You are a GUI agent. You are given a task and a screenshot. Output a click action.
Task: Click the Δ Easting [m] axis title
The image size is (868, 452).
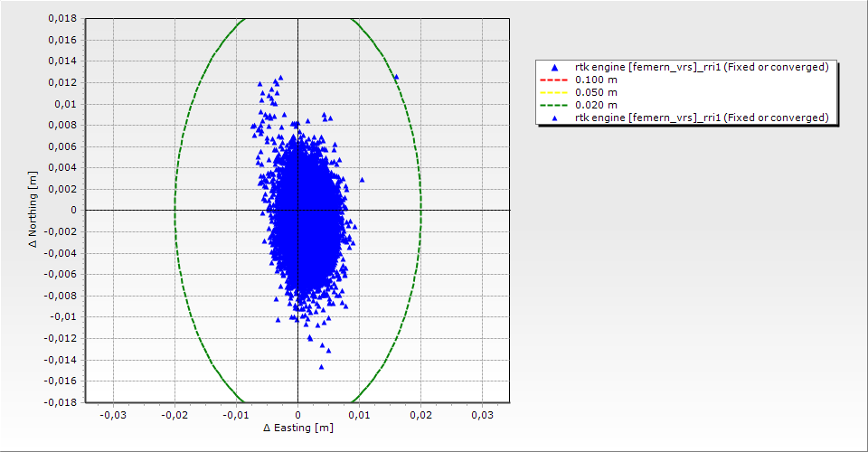tap(297, 428)
